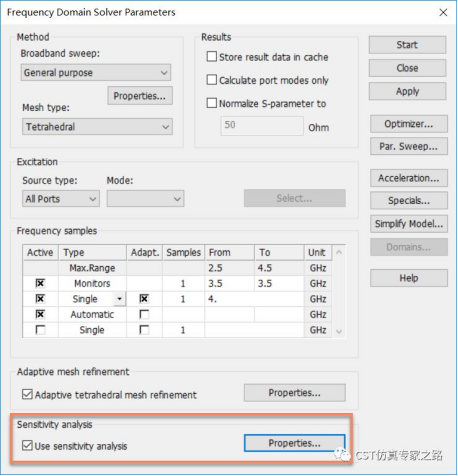Expand the Broadband sweep General purpose dropdown

(96, 73)
